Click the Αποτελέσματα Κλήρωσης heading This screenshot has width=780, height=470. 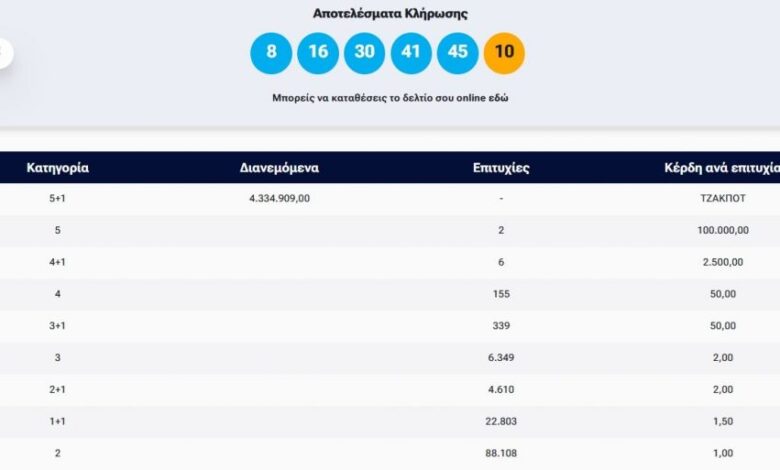pyautogui.click(x=390, y=14)
